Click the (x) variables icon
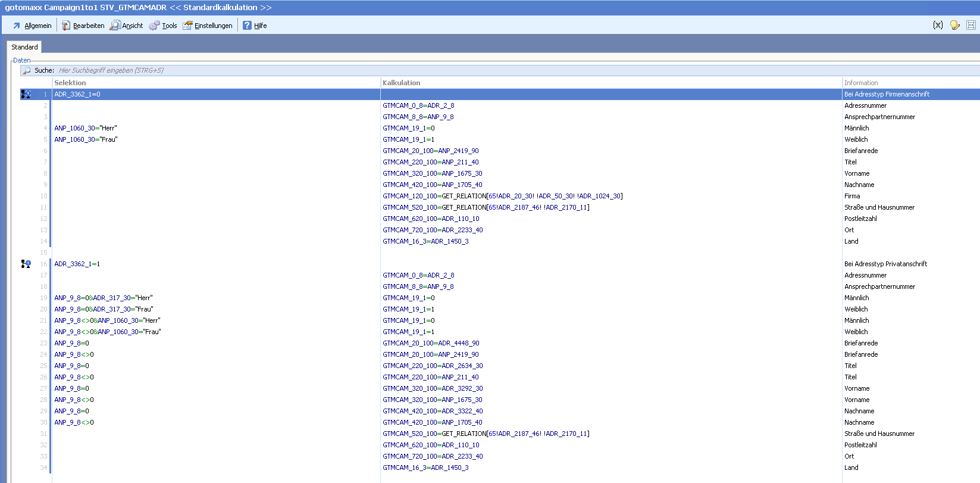 point(938,25)
